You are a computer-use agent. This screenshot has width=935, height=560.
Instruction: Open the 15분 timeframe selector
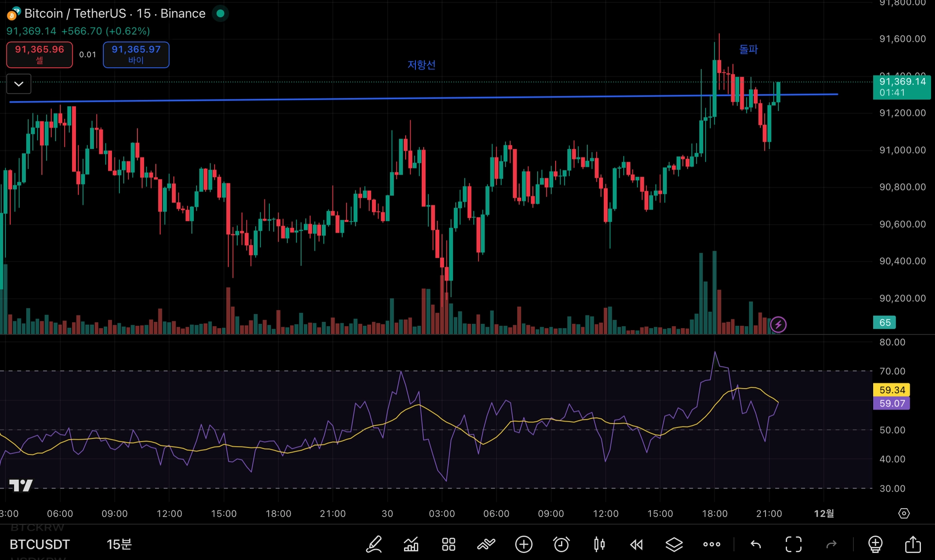tap(119, 544)
